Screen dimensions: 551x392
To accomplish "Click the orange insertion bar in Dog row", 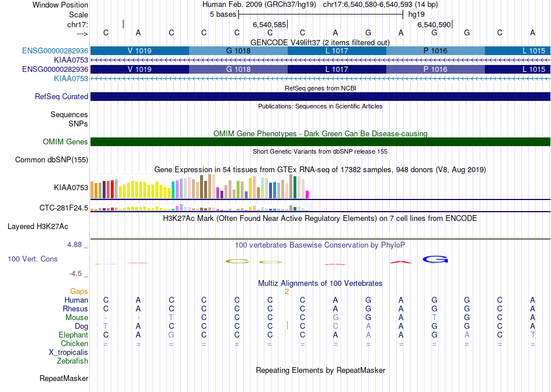I will point(287,326).
